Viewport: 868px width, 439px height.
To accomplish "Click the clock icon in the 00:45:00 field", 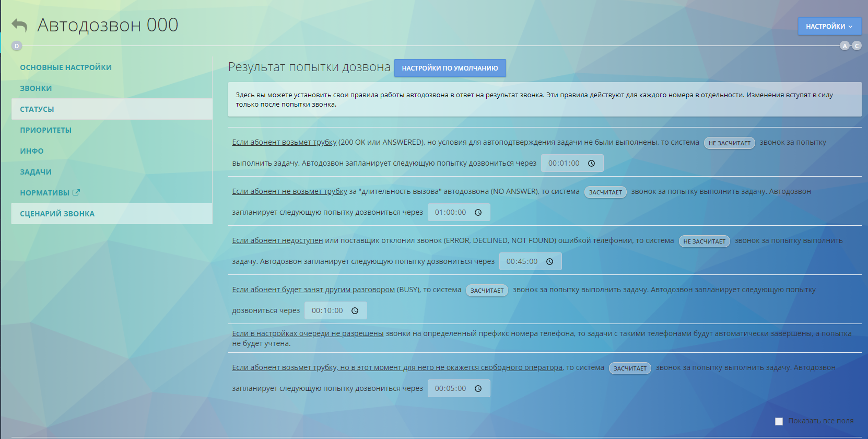I will pos(549,261).
